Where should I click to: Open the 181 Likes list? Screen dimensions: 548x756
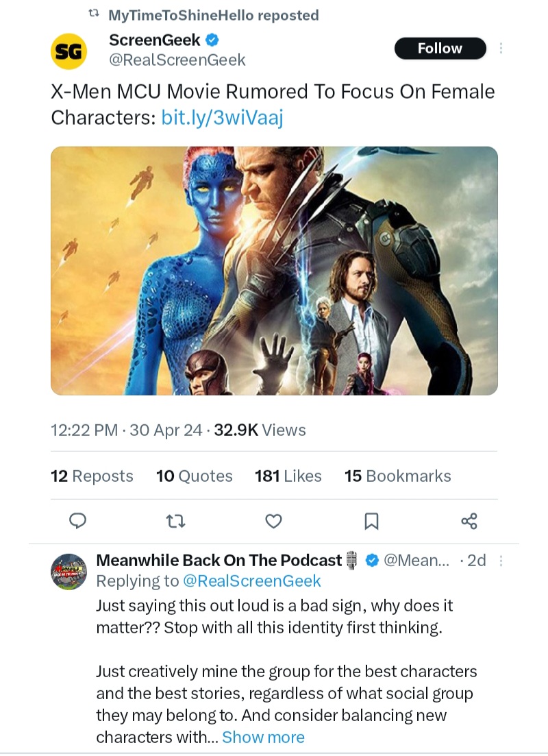pyautogui.click(x=288, y=476)
